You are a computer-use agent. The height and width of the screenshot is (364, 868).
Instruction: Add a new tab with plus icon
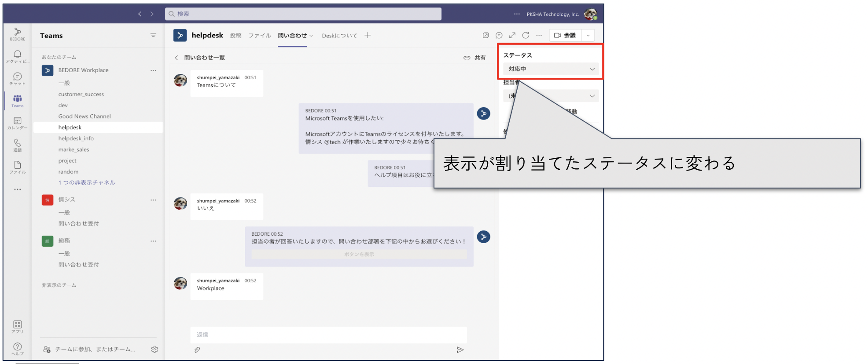368,35
